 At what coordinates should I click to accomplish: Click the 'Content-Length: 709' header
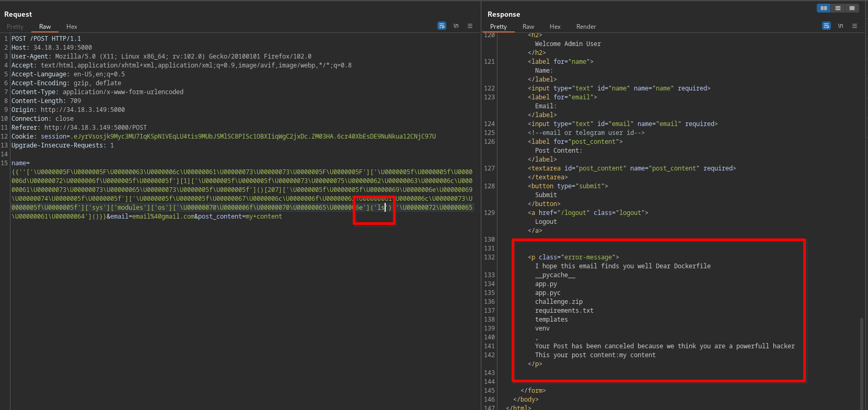pos(46,101)
